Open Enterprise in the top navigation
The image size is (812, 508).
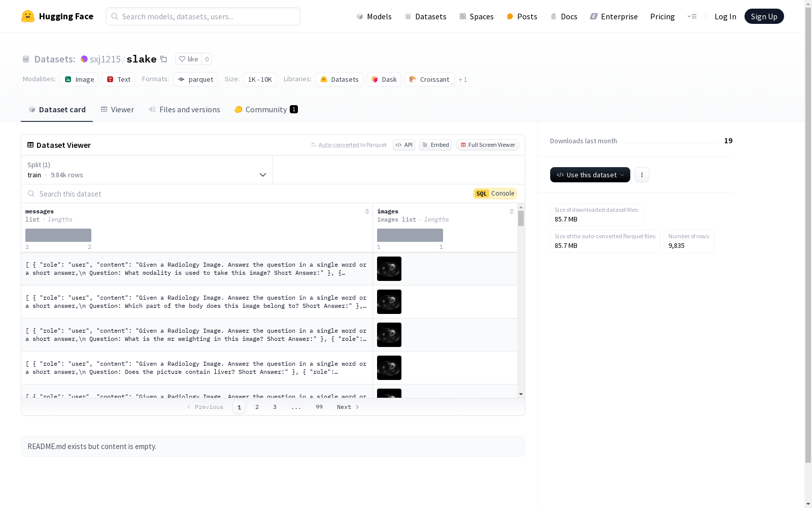point(614,16)
